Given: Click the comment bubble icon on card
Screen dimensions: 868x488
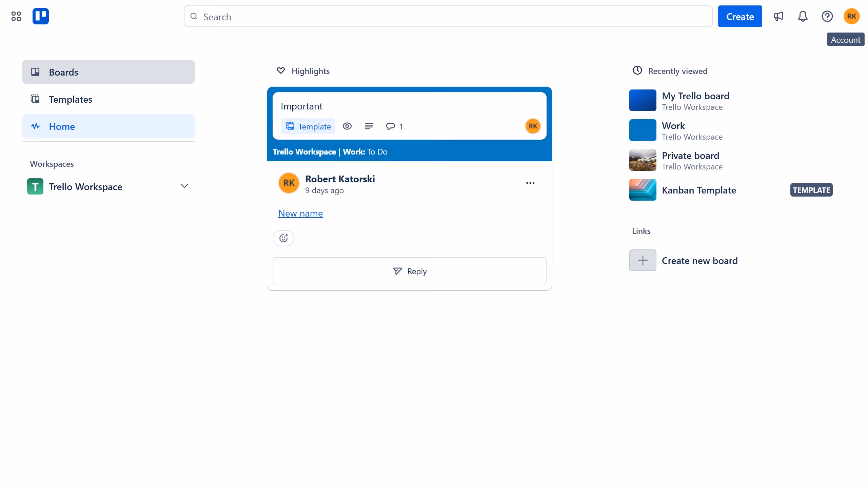Looking at the screenshot, I should pos(391,126).
